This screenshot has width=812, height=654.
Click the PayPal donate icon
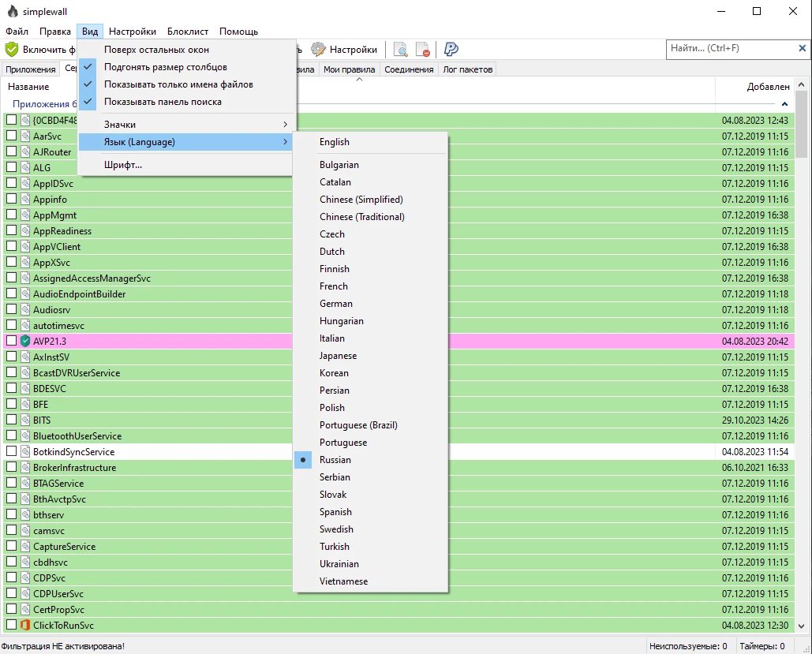(x=451, y=50)
